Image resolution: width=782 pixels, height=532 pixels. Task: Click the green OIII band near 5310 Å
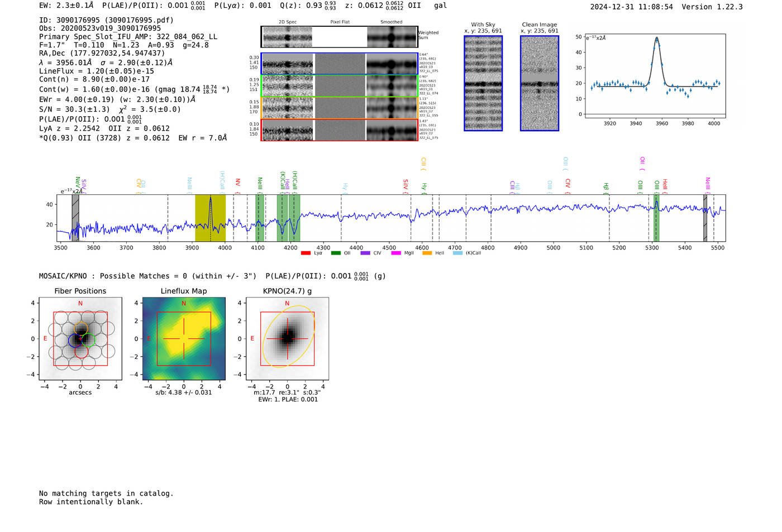pyautogui.click(x=656, y=218)
